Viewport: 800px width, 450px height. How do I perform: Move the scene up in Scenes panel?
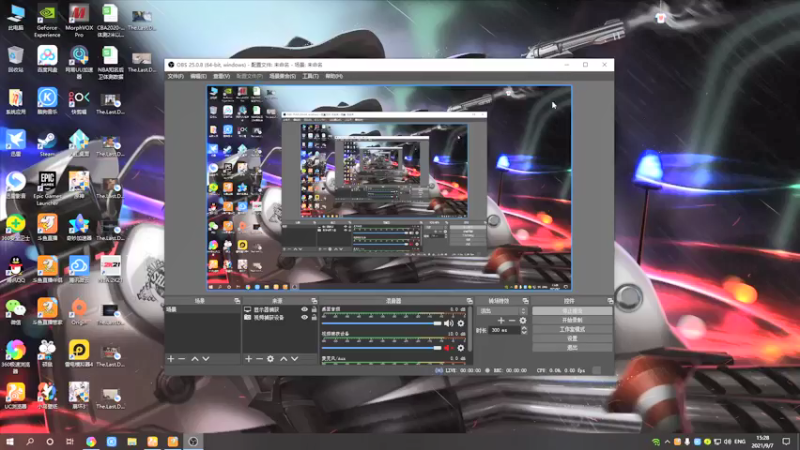[x=194, y=359]
